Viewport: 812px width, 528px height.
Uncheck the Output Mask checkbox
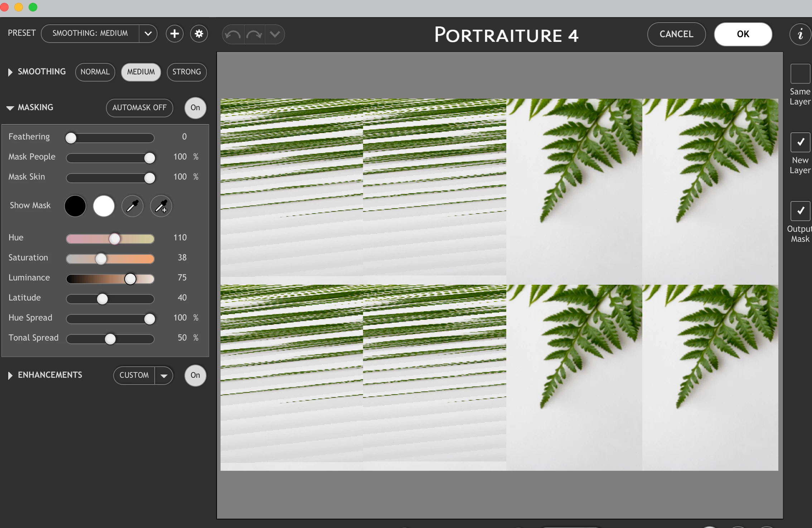tap(800, 211)
